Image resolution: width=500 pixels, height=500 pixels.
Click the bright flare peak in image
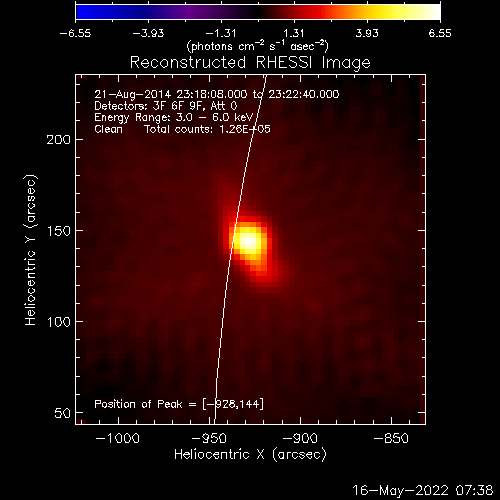pyautogui.click(x=249, y=241)
